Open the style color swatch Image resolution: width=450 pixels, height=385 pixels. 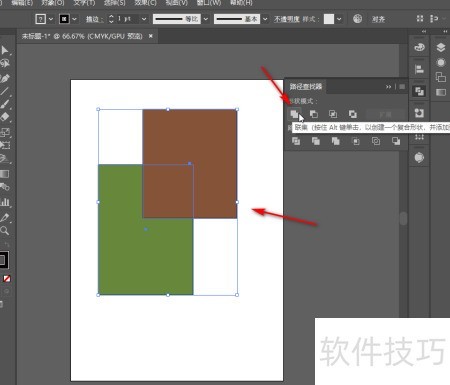[x=329, y=19]
